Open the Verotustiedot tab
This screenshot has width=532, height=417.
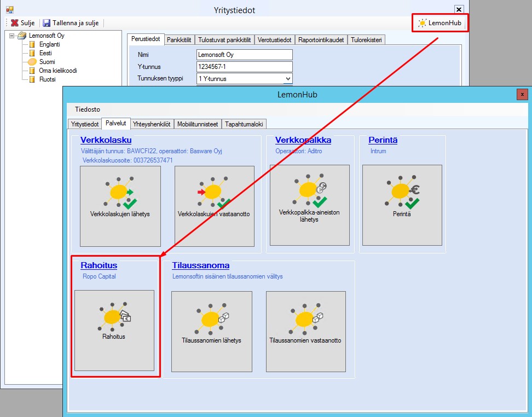tap(274, 40)
